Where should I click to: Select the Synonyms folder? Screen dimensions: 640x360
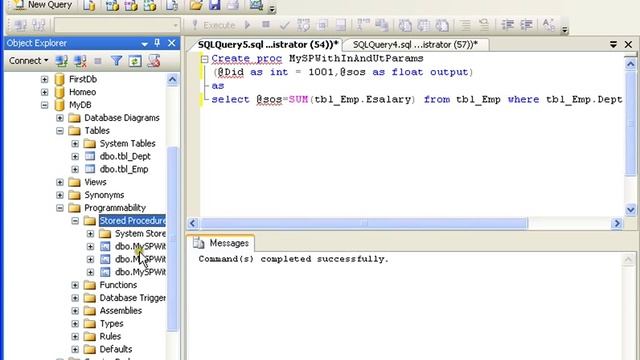pyautogui.click(x=104, y=195)
